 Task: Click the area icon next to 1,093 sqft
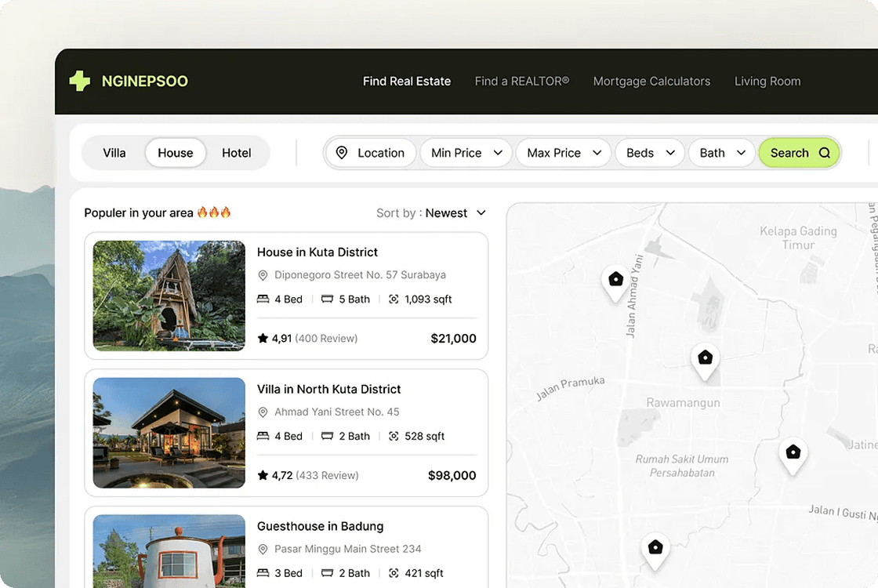[394, 299]
